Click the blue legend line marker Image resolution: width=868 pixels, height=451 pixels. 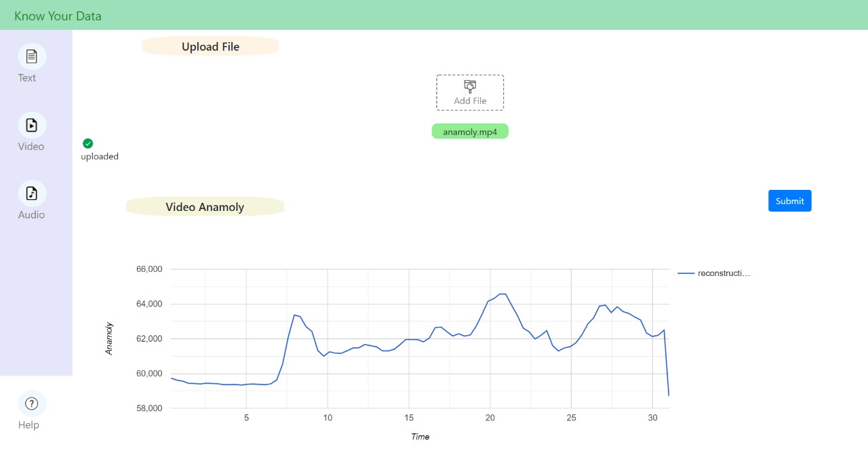coord(686,273)
